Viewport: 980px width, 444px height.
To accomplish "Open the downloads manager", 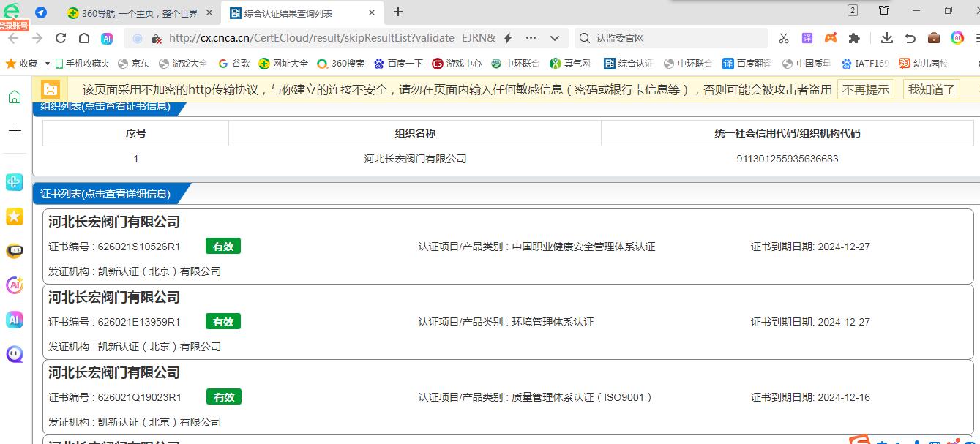I will tap(887, 38).
